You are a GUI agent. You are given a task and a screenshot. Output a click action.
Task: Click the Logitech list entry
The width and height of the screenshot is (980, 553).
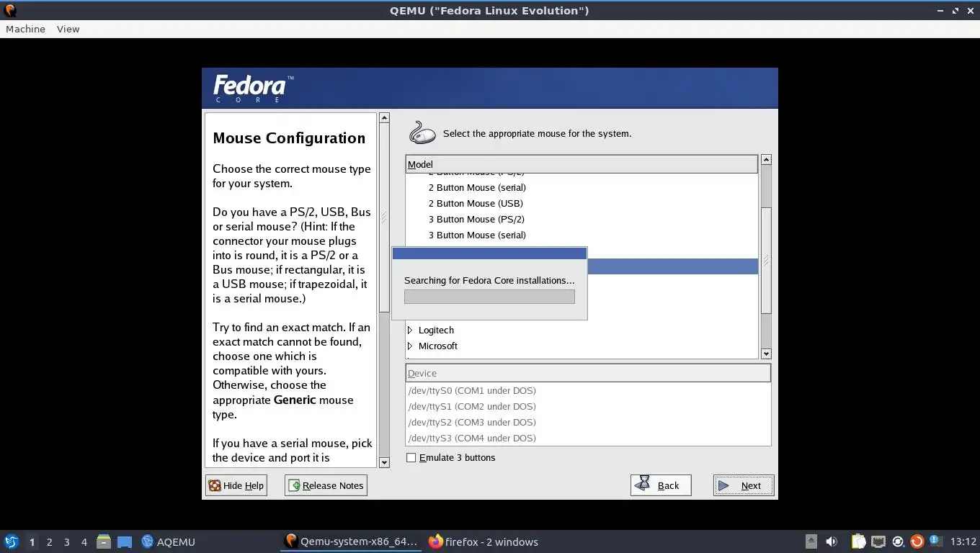click(436, 330)
